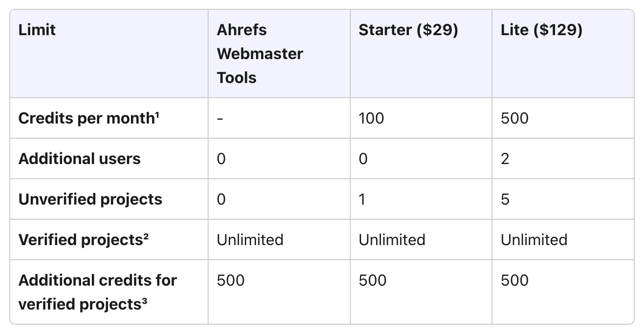Click Lite's 500 credits per month cell
Viewport: 644px width, 332px height.
515,119
